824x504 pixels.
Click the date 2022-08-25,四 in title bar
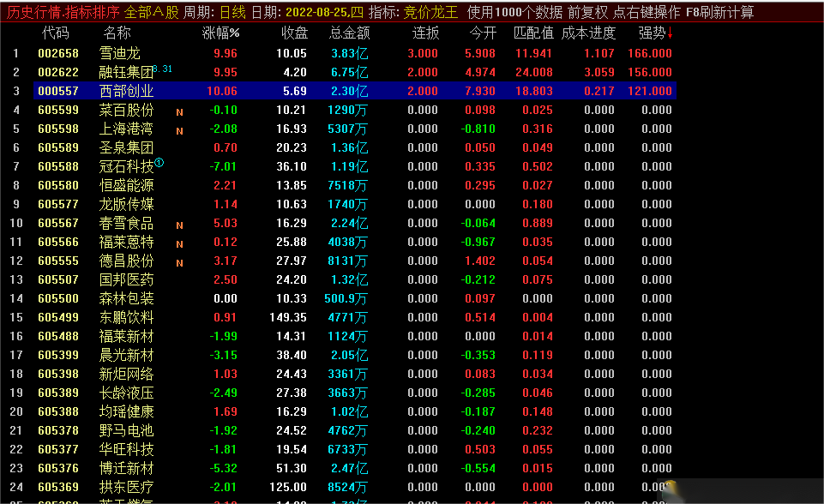click(324, 11)
